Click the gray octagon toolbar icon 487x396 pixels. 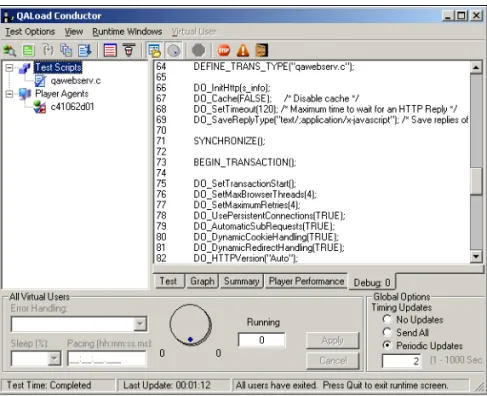[x=199, y=50]
